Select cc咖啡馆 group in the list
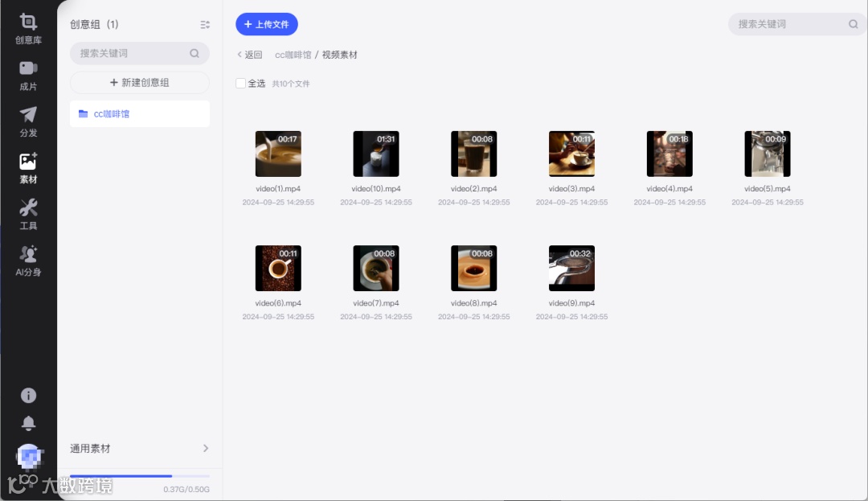The width and height of the screenshot is (868, 501). tap(140, 113)
